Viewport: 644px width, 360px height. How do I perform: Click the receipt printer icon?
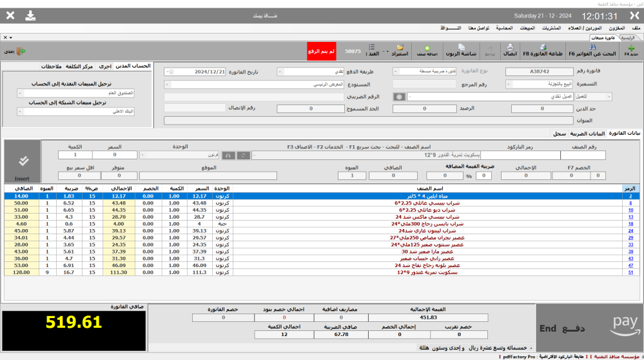tap(510, 50)
